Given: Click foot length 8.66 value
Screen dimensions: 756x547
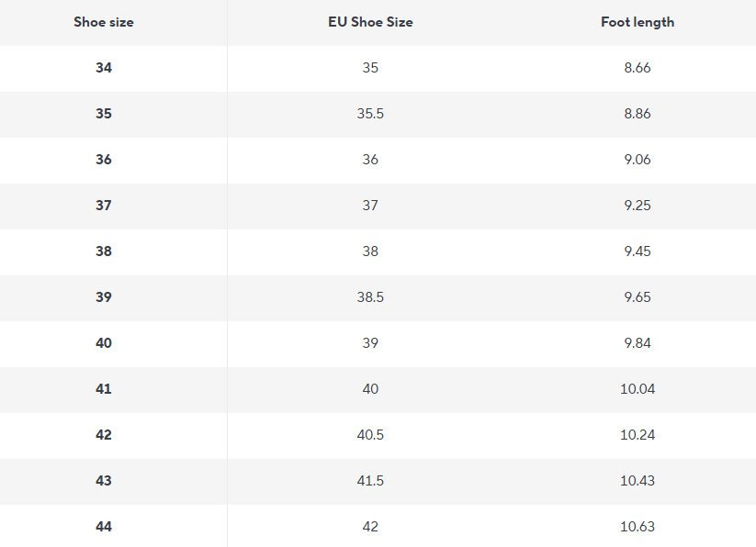Looking at the screenshot, I should 638,68.
